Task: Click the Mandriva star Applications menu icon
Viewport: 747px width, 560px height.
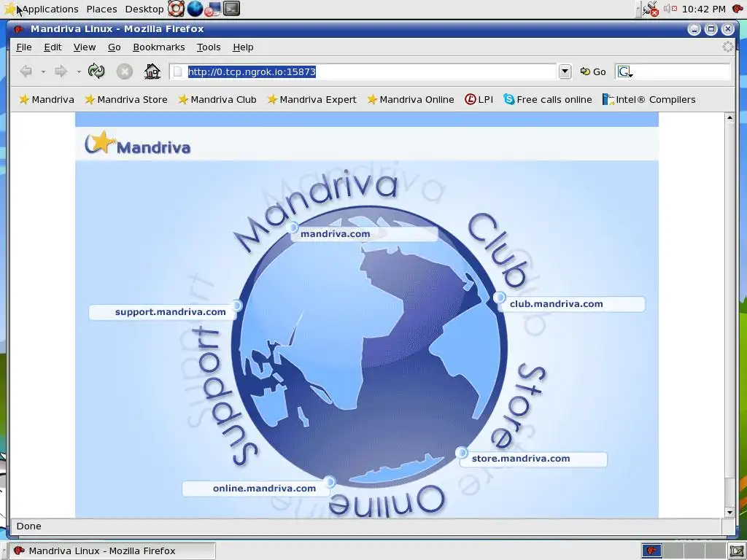Action: [9, 9]
